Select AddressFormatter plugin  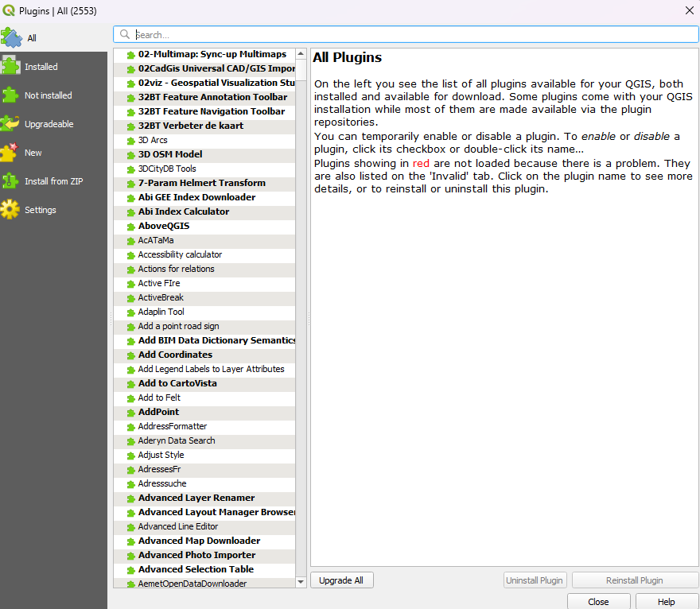coord(204,426)
